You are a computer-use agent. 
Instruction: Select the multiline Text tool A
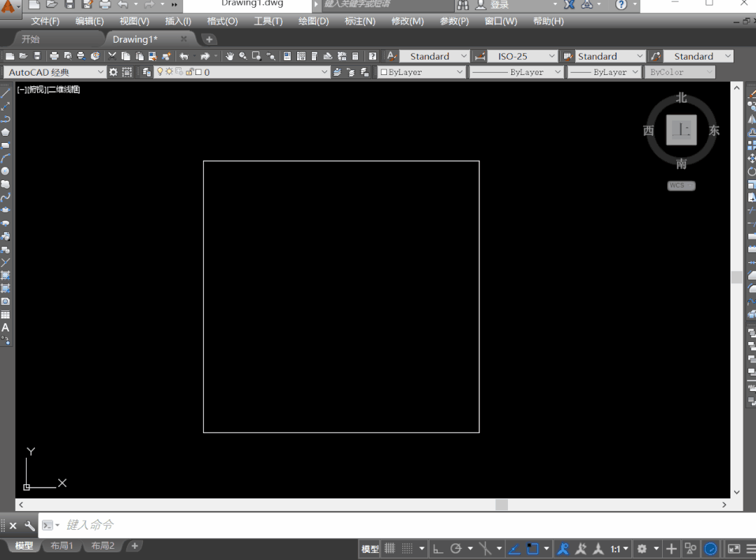pos(6,328)
